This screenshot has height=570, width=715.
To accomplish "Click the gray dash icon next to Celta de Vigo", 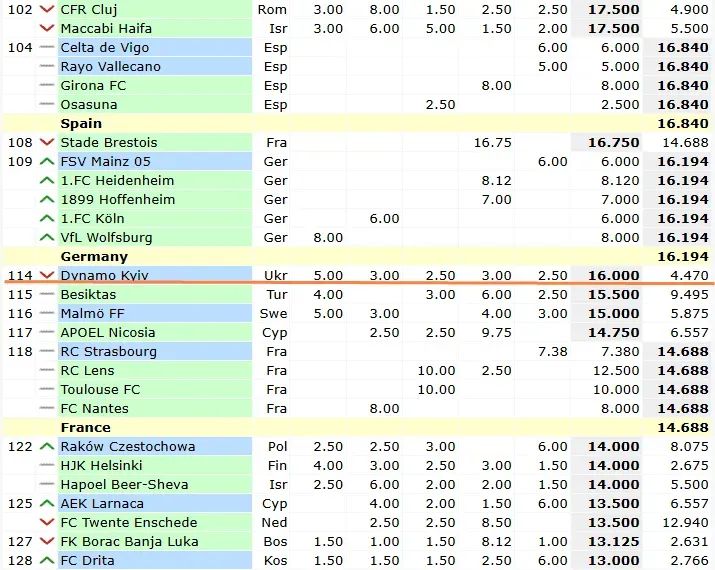I will [46, 47].
